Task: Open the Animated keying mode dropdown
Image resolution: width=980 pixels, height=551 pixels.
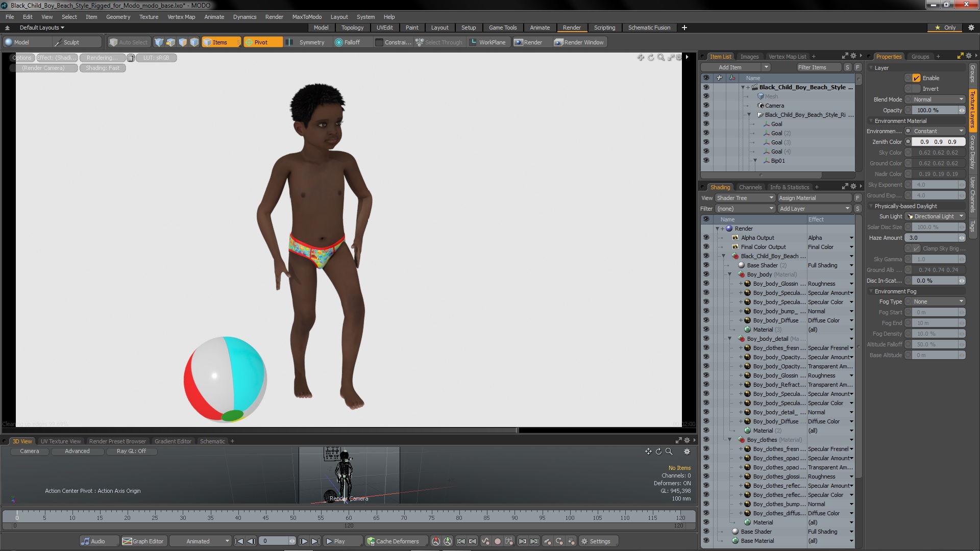Action: pos(201,541)
